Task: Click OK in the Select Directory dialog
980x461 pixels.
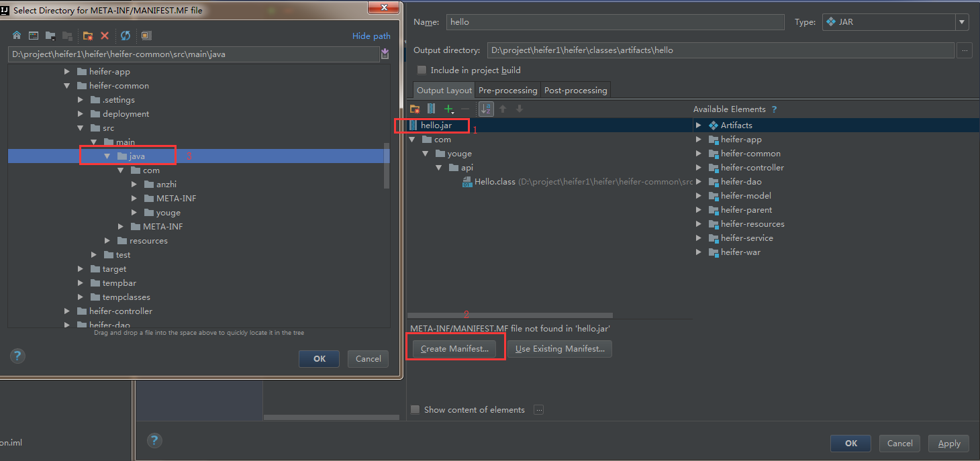Action: pos(320,359)
